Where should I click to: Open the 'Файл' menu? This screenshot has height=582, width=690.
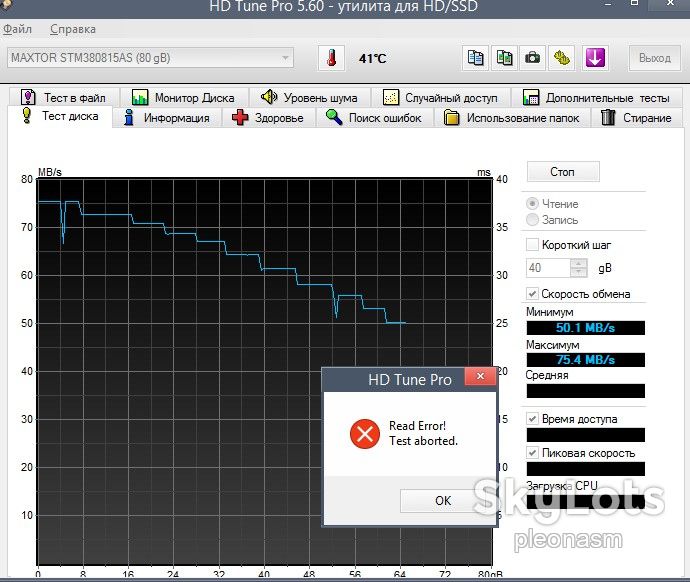(17, 29)
